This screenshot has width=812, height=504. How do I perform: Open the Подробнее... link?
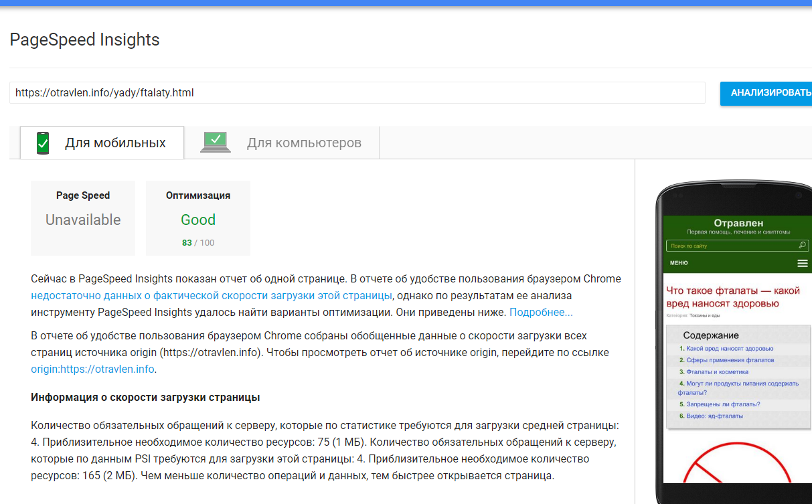[x=541, y=312]
